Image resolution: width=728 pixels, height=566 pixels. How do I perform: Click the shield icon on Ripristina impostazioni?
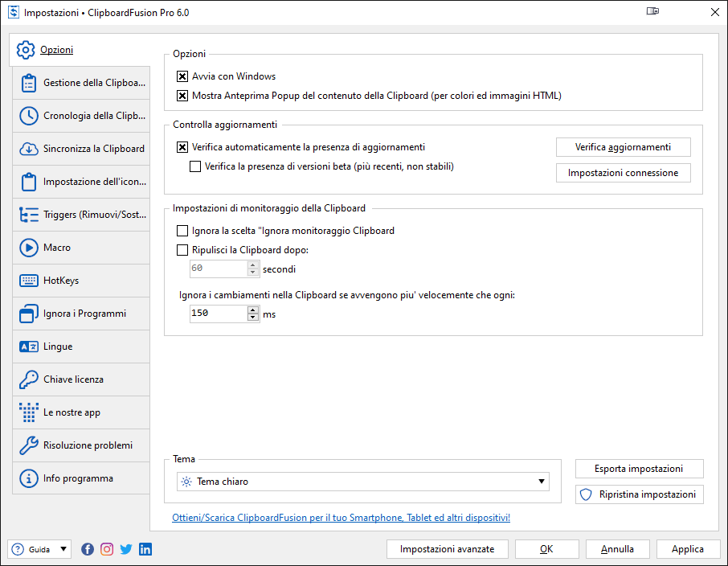586,494
